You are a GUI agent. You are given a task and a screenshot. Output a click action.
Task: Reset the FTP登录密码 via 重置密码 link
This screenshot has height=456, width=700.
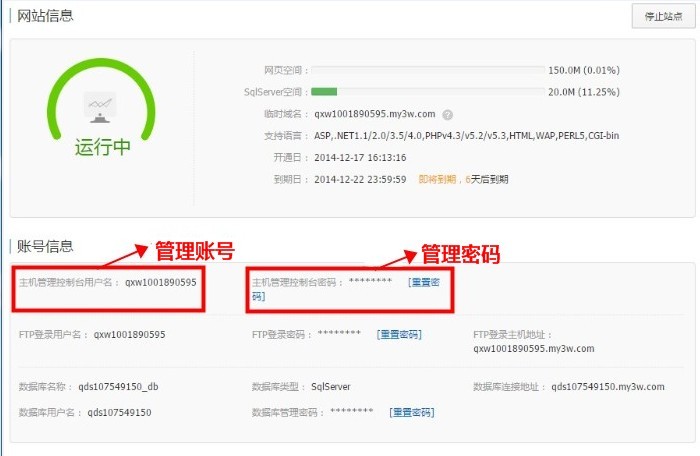tap(399, 334)
